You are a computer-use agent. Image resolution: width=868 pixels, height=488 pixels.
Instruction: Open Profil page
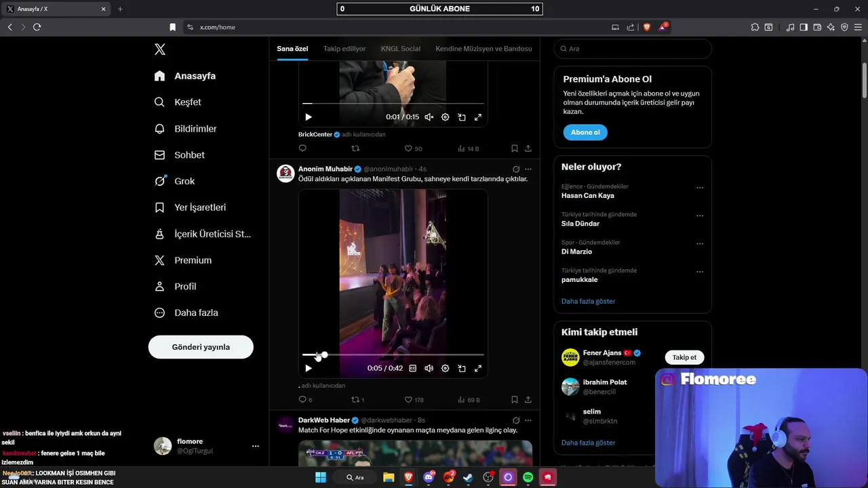[175, 287]
